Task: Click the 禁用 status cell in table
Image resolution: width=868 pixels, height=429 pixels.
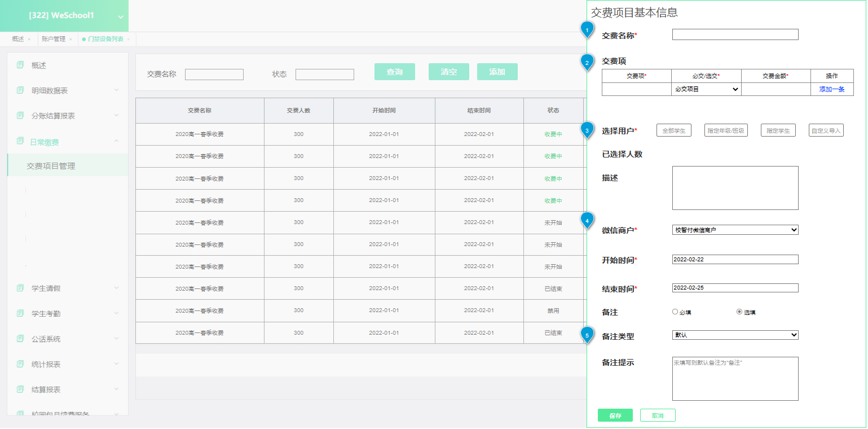Action: tap(553, 310)
